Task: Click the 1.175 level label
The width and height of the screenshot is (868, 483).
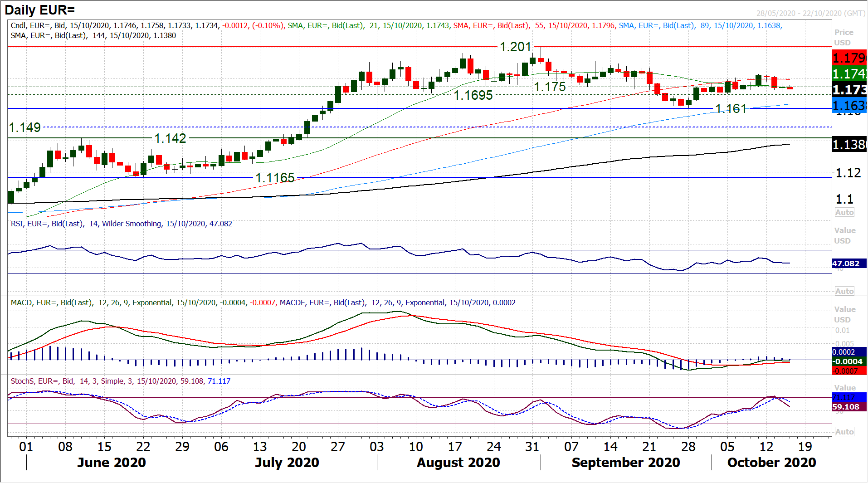Action: (x=550, y=87)
